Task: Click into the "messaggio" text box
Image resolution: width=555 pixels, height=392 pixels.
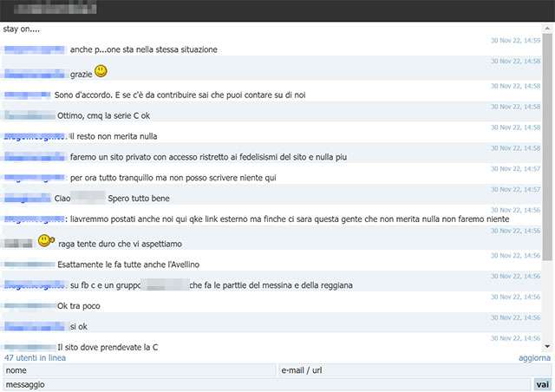Action: [x=267, y=384]
